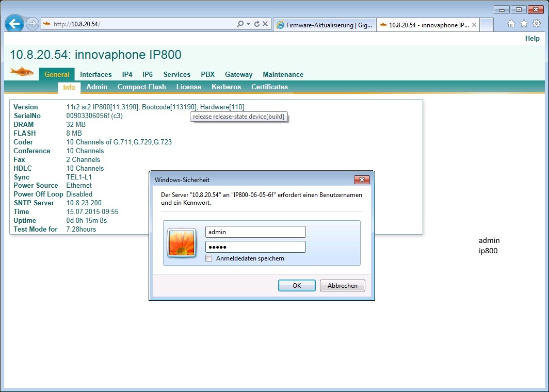Open the Admin sub-tab
The image size is (549, 392).
96,87
